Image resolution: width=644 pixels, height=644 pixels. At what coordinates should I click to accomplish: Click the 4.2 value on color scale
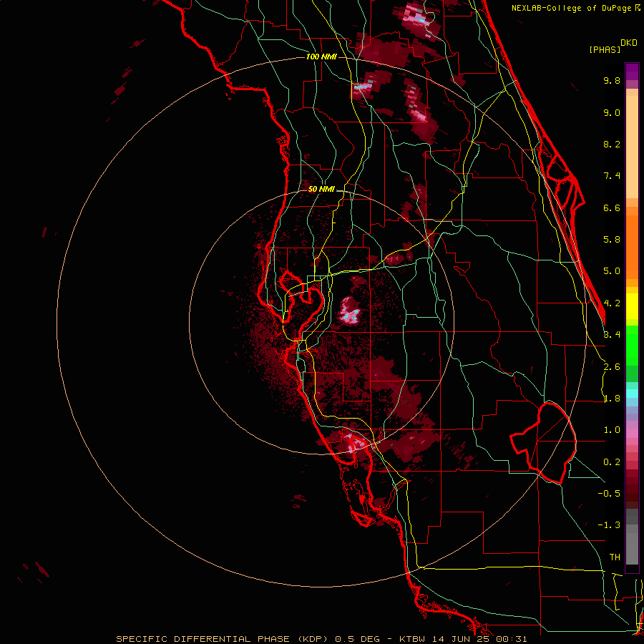pos(612,303)
